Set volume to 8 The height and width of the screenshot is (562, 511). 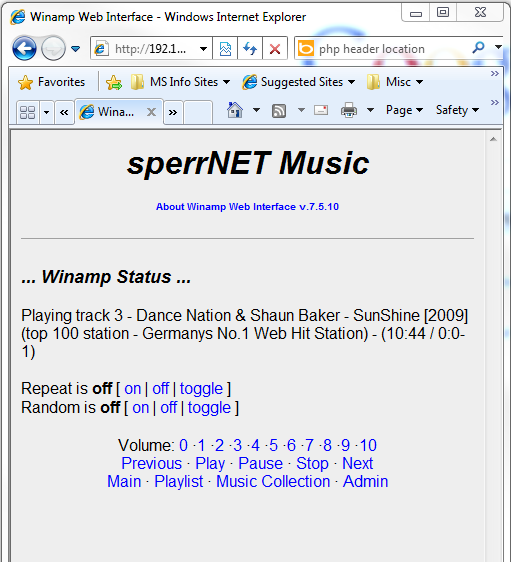point(327,446)
